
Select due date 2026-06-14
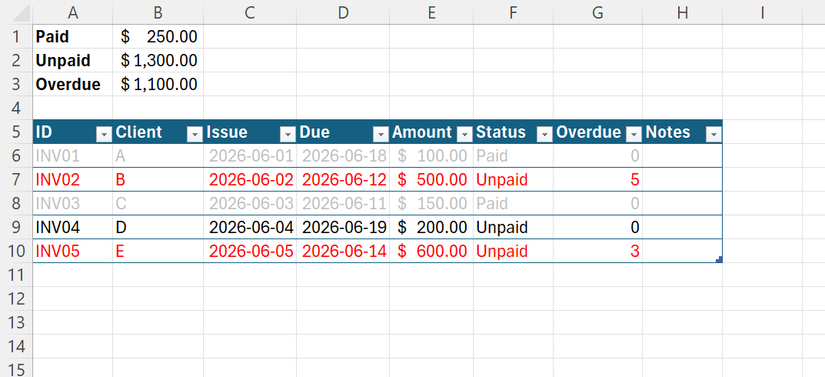point(343,251)
